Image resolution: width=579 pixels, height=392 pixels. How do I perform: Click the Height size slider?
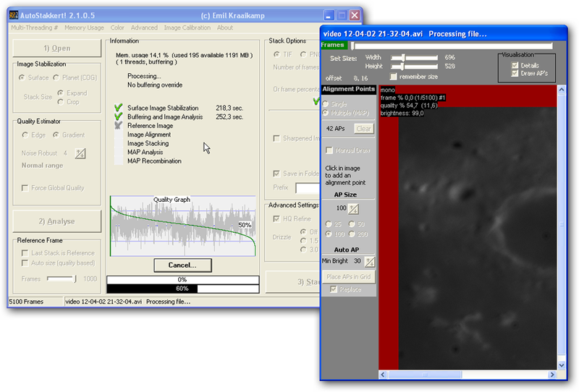coord(414,67)
